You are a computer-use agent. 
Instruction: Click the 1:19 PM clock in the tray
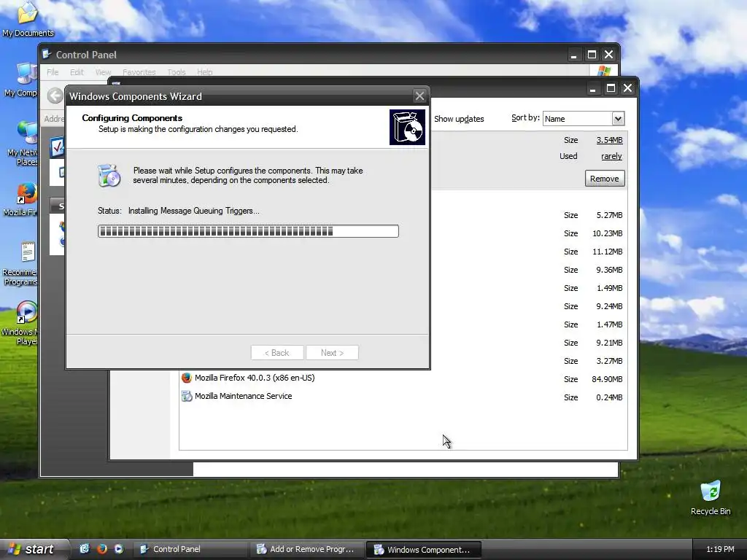720,550
